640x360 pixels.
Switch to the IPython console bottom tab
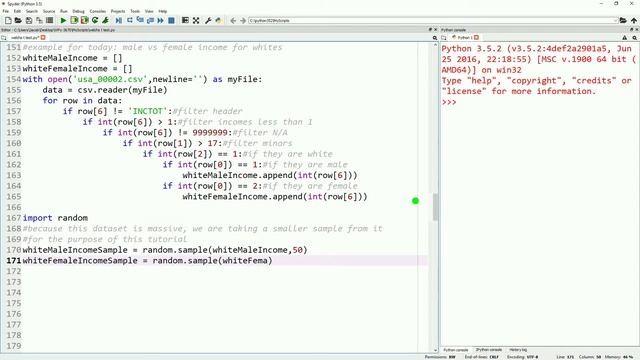pos(489,350)
